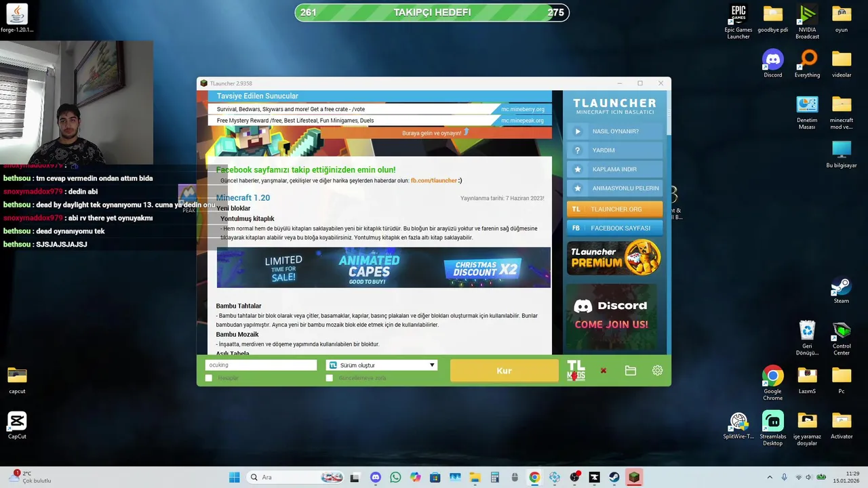Open Steam from the taskbar
The image size is (868, 488).
[614, 477]
